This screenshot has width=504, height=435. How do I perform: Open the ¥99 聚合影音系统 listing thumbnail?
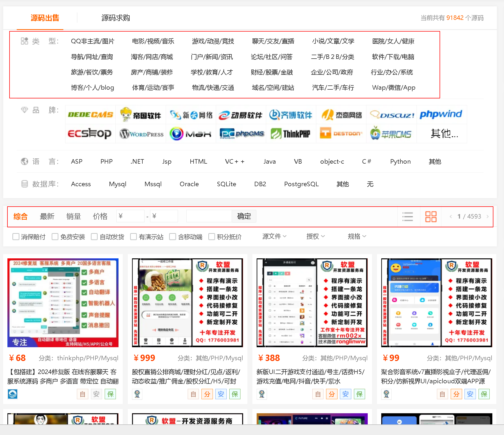pos(437,303)
